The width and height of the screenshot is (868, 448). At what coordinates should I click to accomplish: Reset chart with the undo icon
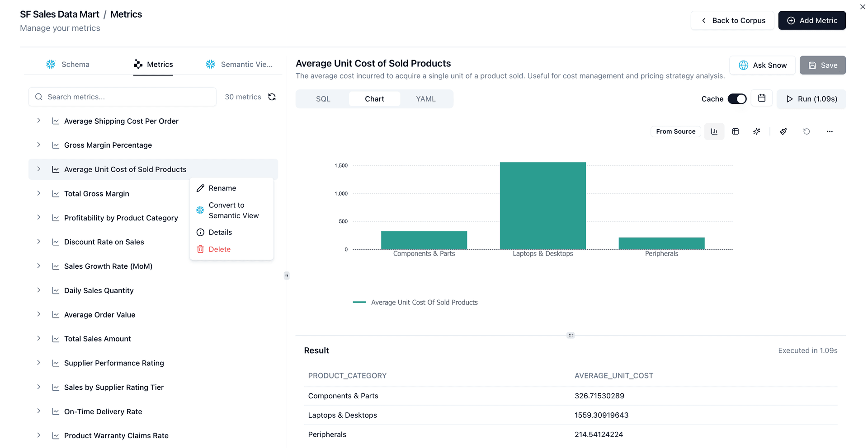807,131
